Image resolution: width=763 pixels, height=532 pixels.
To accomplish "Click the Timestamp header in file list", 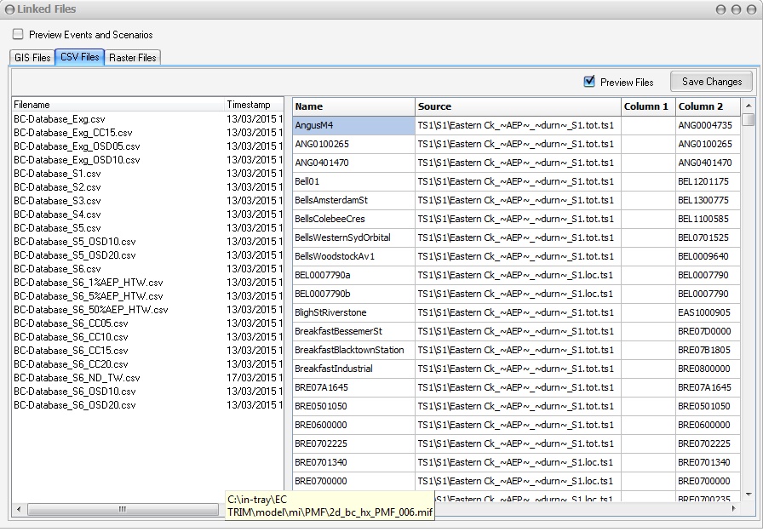I will coord(251,105).
